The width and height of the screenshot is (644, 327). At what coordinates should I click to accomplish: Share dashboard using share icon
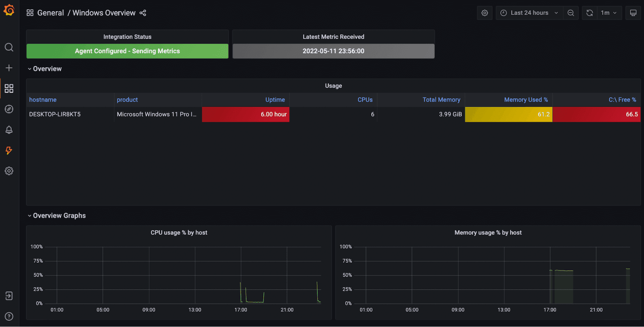143,13
